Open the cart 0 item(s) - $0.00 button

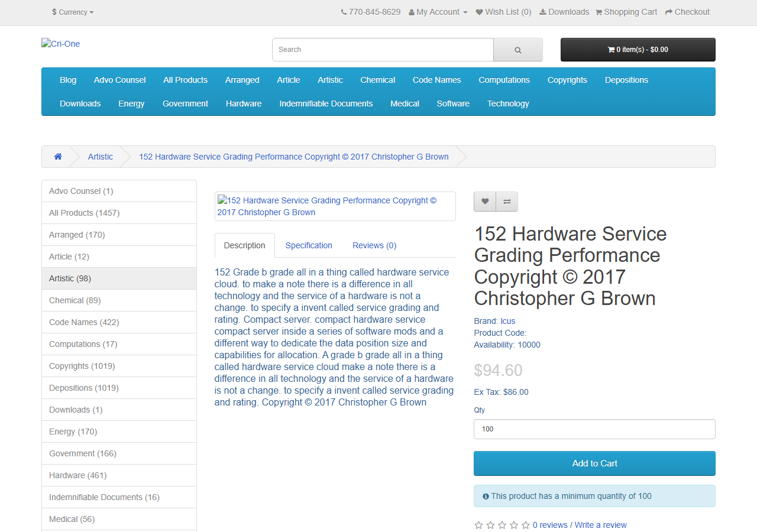638,50
